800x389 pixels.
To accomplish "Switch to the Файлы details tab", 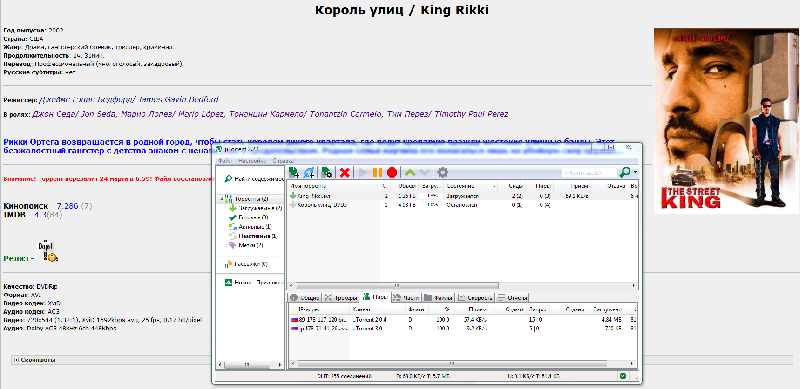I will pyautogui.click(x=438, y=298).
